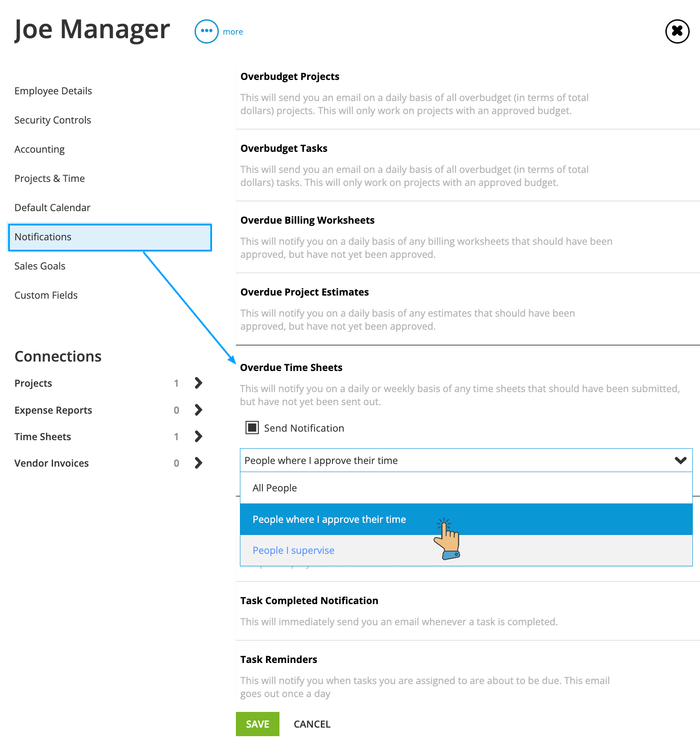Screen dimensions: 700x742
Task: Click the green SAVE button
Action: coord(257,724)
